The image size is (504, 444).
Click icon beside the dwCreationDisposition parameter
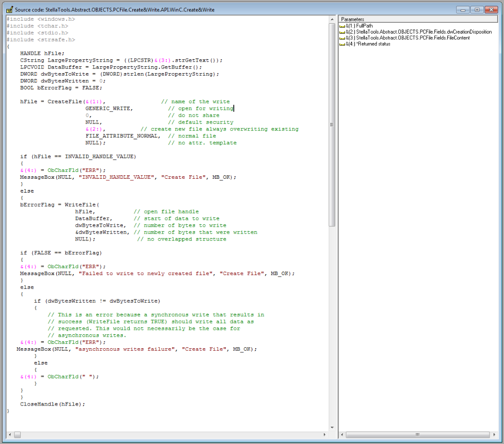[342, 33]
